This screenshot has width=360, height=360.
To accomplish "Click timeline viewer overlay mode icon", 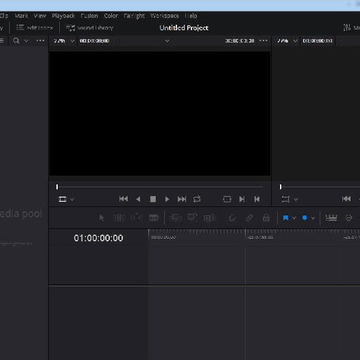I will [x=286, y=199].
